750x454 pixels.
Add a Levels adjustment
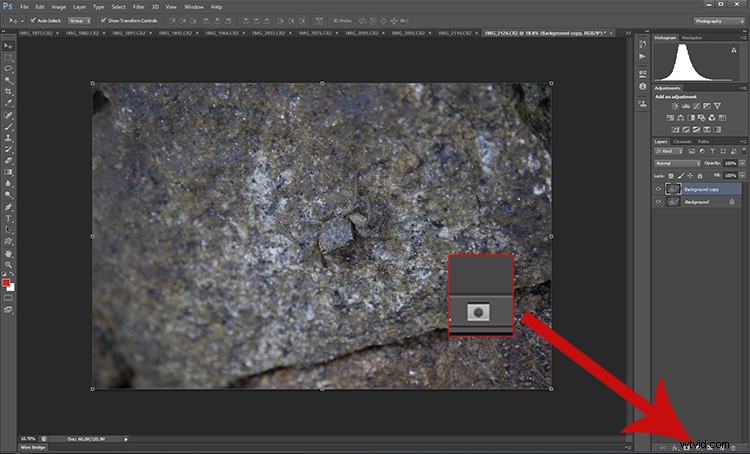coord(685,106)
